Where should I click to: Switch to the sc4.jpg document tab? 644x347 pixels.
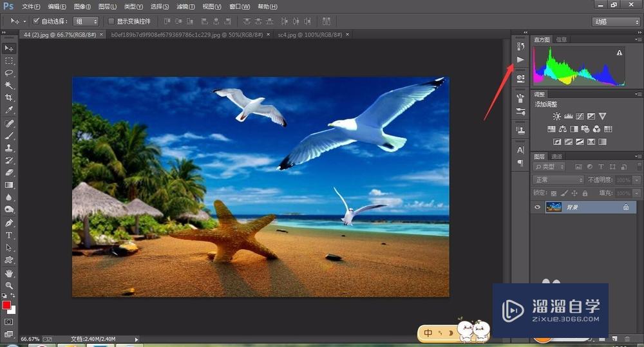tap(310, 35)
